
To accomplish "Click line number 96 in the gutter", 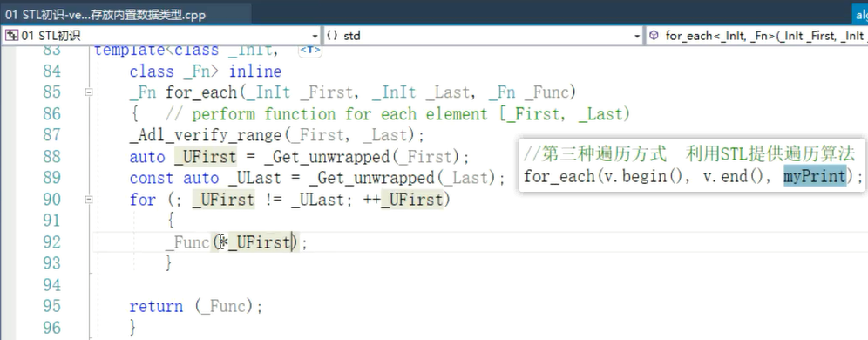I will coord(51,328).
